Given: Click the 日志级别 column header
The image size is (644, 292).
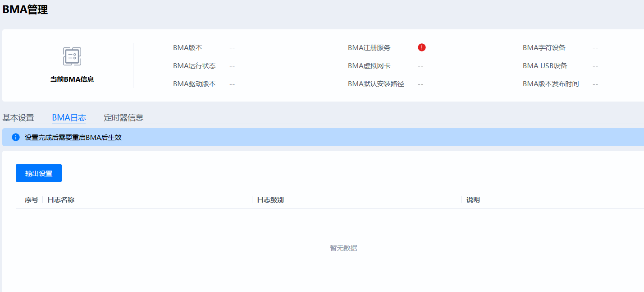Looking at the screenshot, I should click(x=269, y=199).
